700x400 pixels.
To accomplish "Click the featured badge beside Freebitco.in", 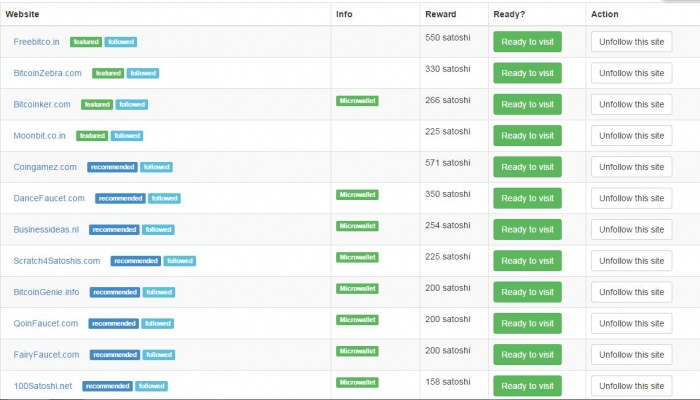I will click(x=85, y=42).
